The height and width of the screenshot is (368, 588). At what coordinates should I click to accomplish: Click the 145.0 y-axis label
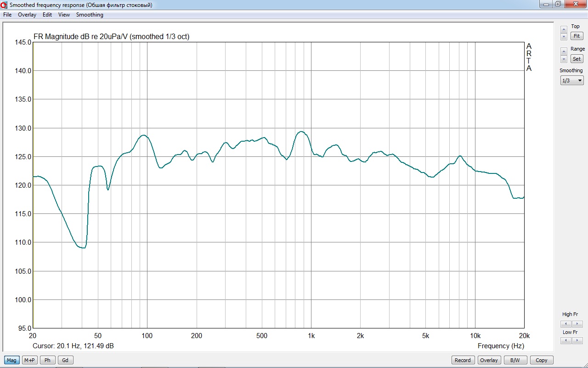click(23, 42)
